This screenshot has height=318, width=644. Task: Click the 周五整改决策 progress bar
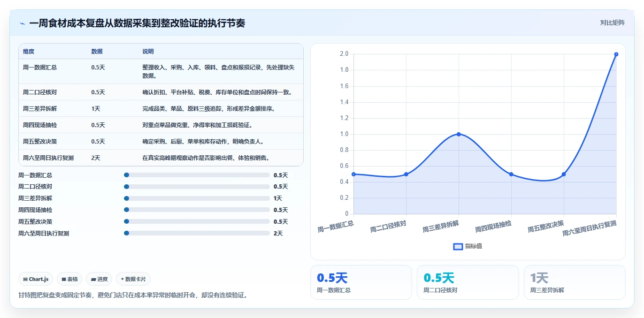pyautogui.click(x=197, y=221)
